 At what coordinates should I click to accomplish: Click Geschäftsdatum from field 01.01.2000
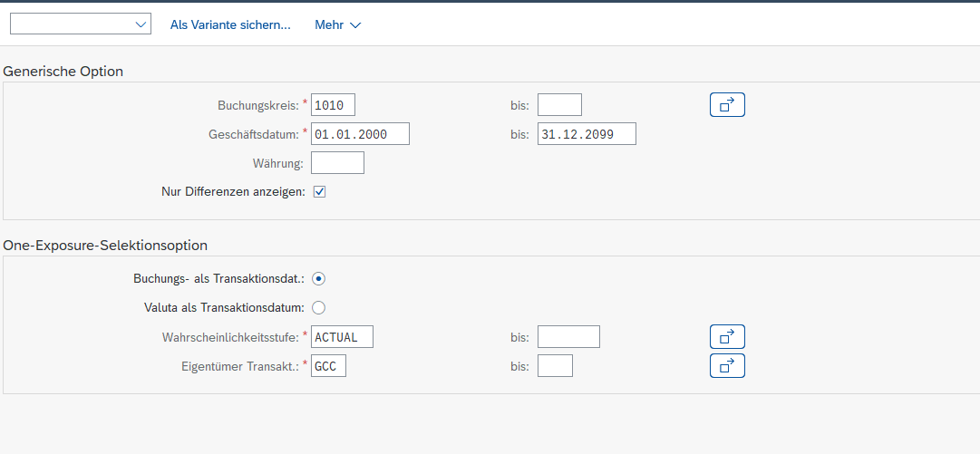[360, 134]
